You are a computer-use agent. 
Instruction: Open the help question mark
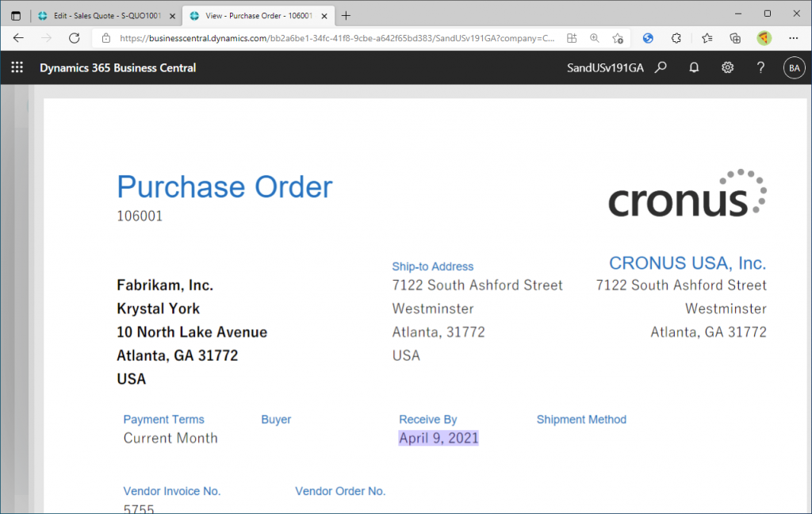[760, 68]
